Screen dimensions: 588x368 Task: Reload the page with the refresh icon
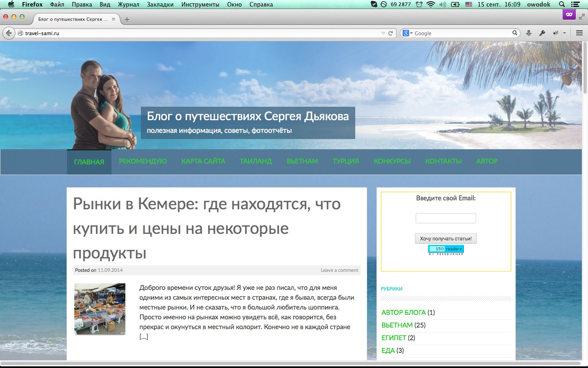click(390, 33)
